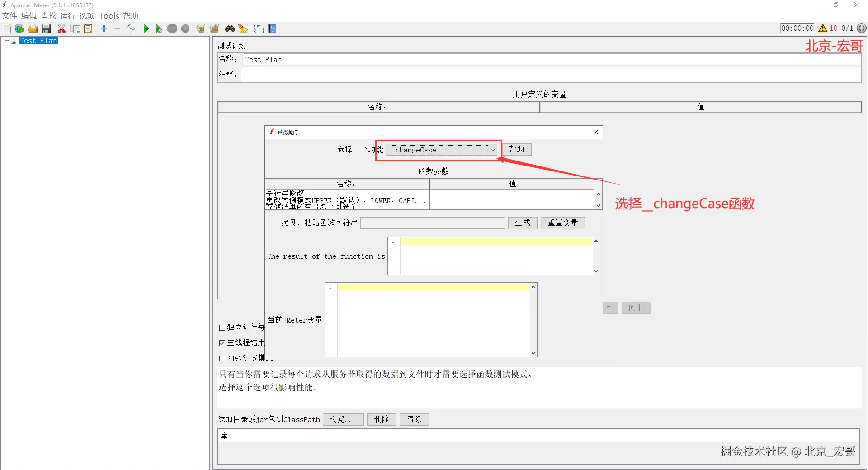Click the Toggle enable/disable icon
The height and width of the screenshot is (470, 868).
click(130, 28)
